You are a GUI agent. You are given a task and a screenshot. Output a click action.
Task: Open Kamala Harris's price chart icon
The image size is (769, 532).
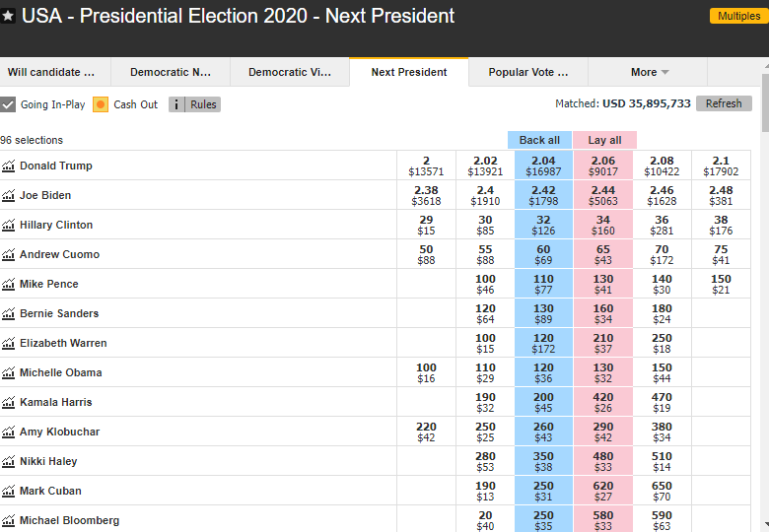(x=9, y=403)
